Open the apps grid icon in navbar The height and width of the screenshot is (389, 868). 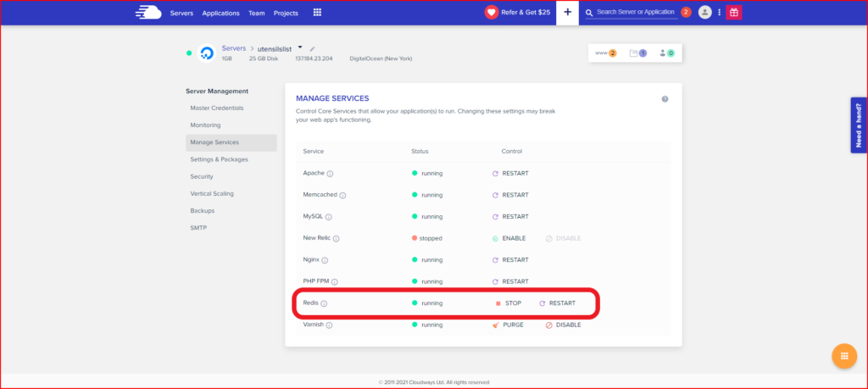317,13
